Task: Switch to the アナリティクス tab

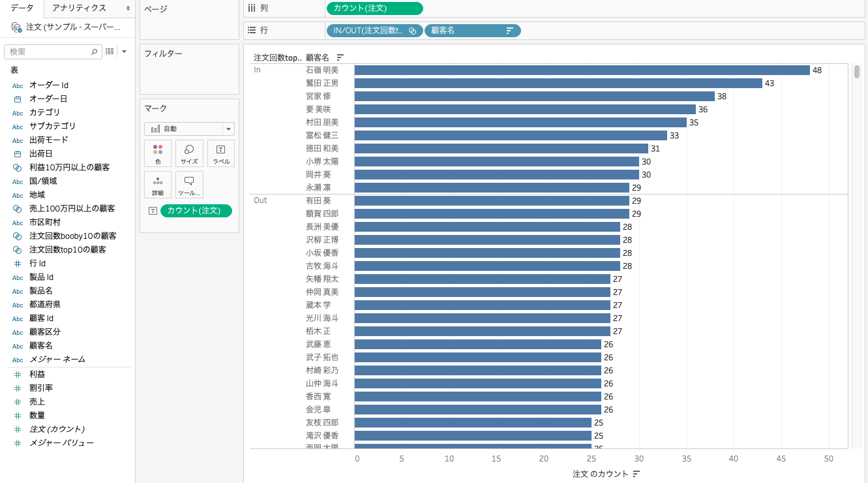Action: point(79,8)
